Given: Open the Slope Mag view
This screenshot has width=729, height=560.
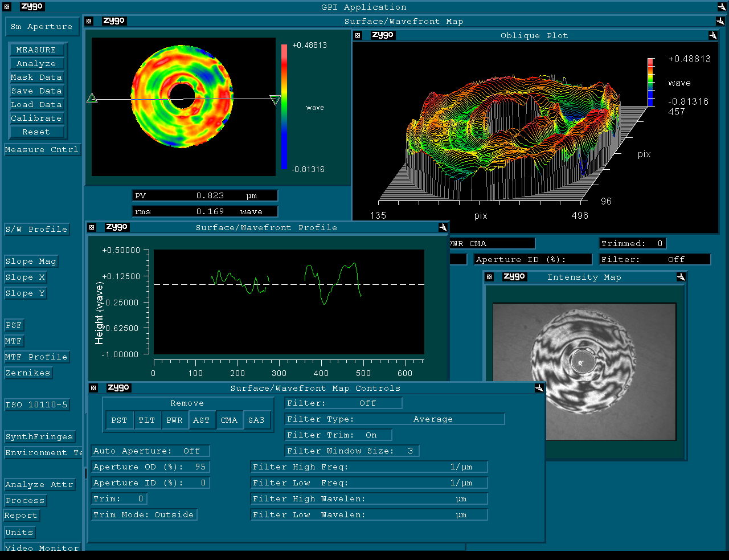Looking at the screenshot, I should (31, 261).
